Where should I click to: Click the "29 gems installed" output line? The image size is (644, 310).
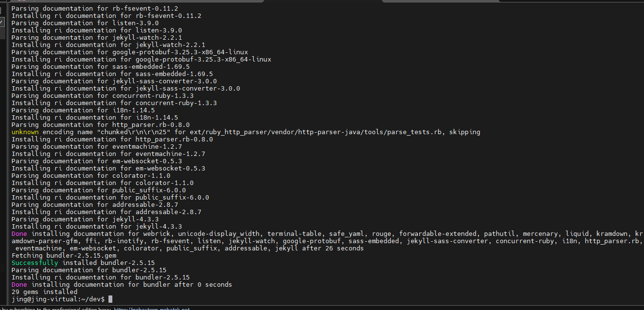point(45,292)
